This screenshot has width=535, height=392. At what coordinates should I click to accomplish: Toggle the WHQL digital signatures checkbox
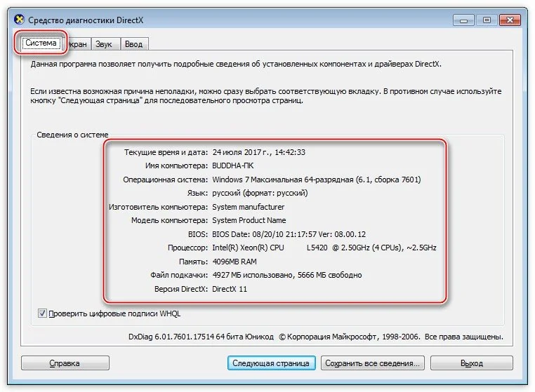pyautogui.click(x=42, y=313)
